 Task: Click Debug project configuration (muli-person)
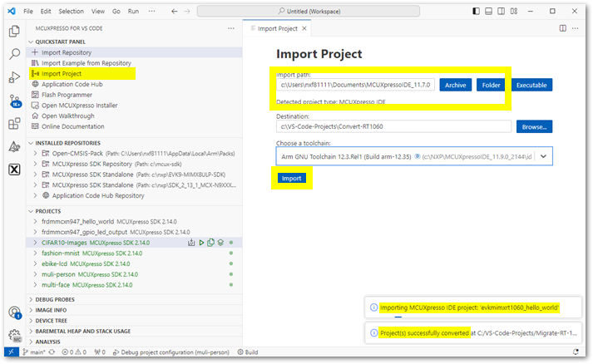[x=171, y=352]
